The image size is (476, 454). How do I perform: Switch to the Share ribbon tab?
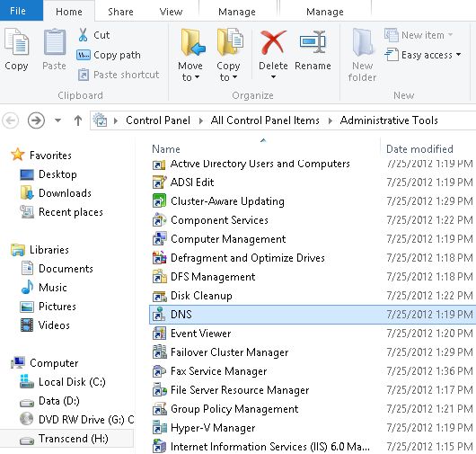click(x=120, y=12)
